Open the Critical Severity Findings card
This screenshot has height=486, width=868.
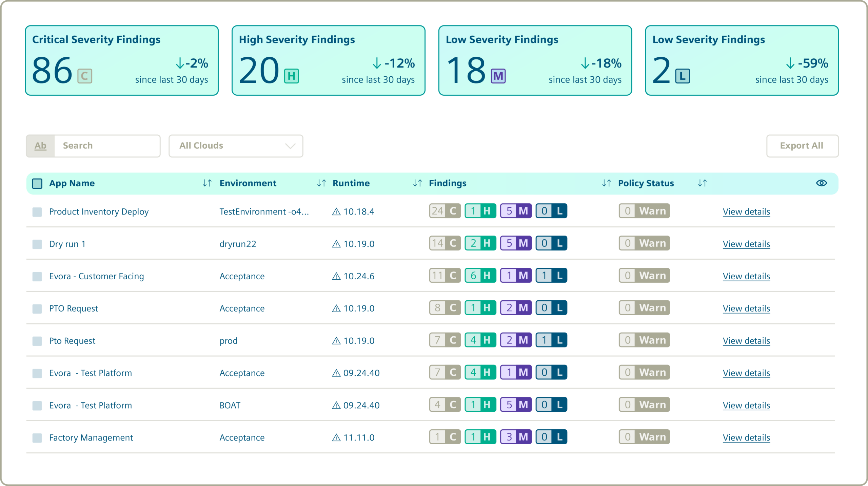122,60
